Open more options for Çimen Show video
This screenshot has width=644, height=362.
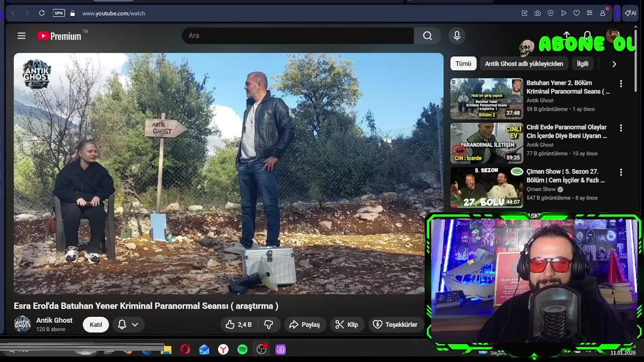click(x=621, y=172)
